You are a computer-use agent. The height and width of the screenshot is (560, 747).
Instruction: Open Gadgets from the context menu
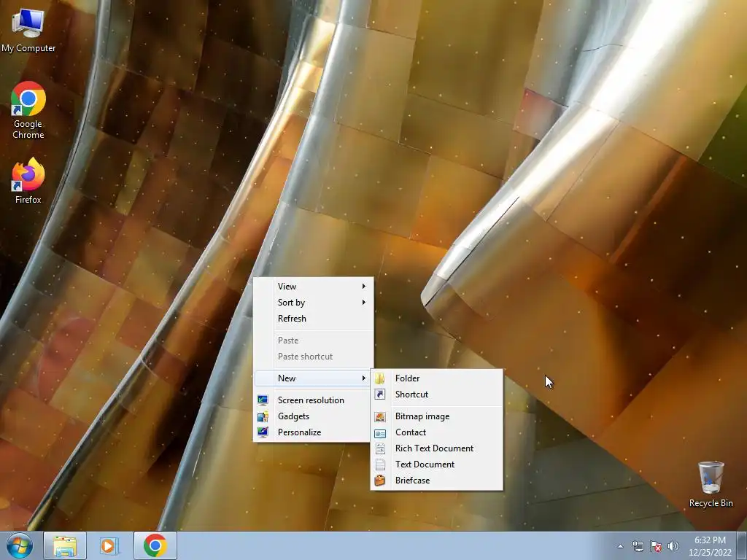(x=314, y=416)
